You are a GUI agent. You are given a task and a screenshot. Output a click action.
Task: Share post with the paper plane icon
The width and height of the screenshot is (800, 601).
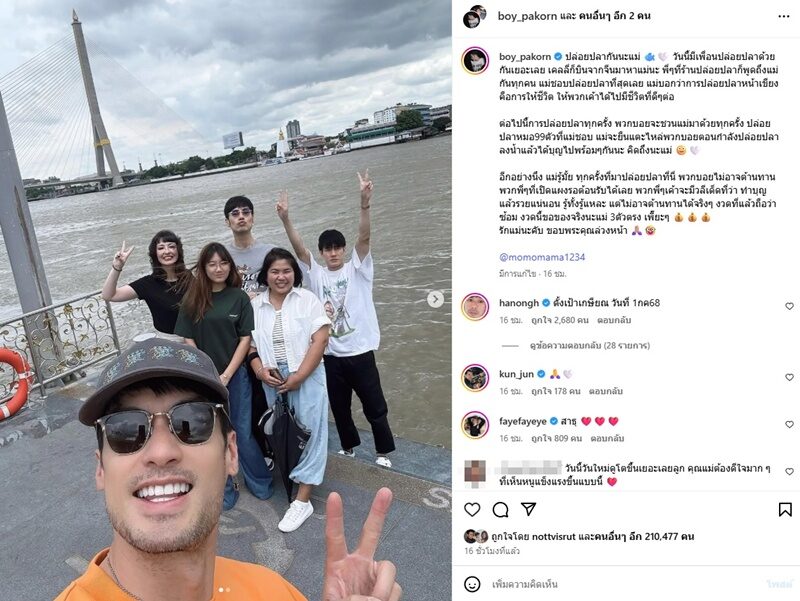528,509
